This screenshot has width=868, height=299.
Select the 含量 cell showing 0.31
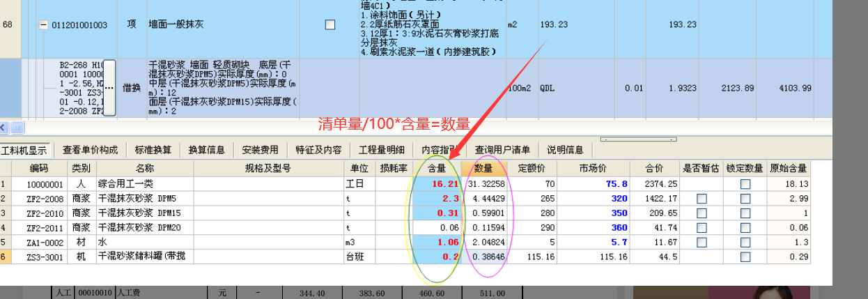[x=435, y=213]
